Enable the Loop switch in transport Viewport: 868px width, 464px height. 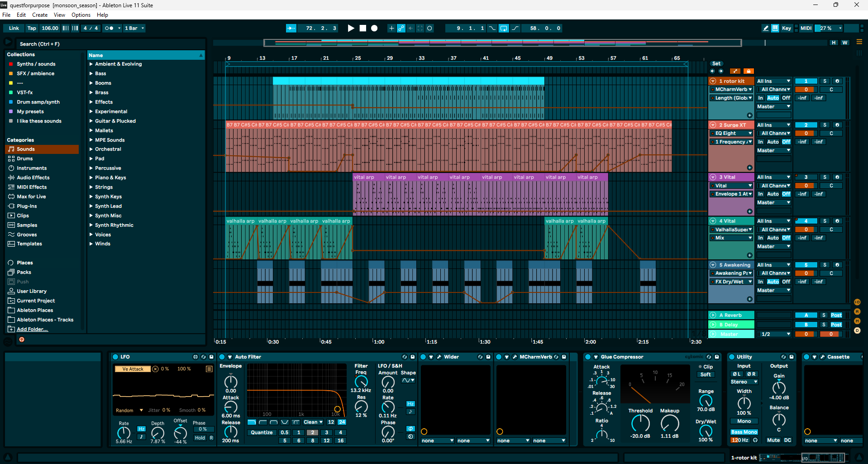pos(504,28)
